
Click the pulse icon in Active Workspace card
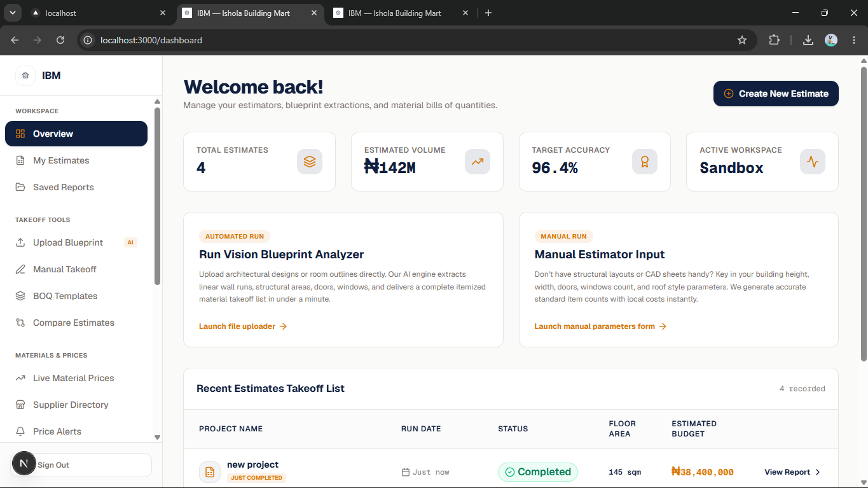(x=813, y=162)
